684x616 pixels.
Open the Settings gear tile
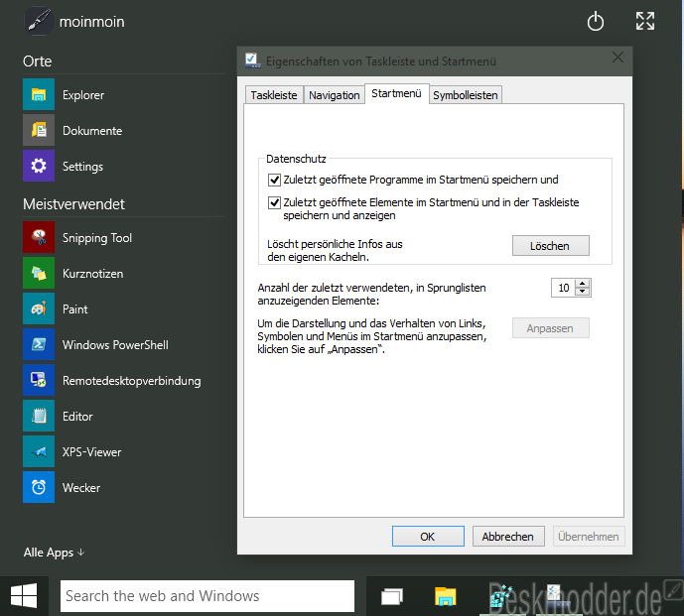click(39, 166)
